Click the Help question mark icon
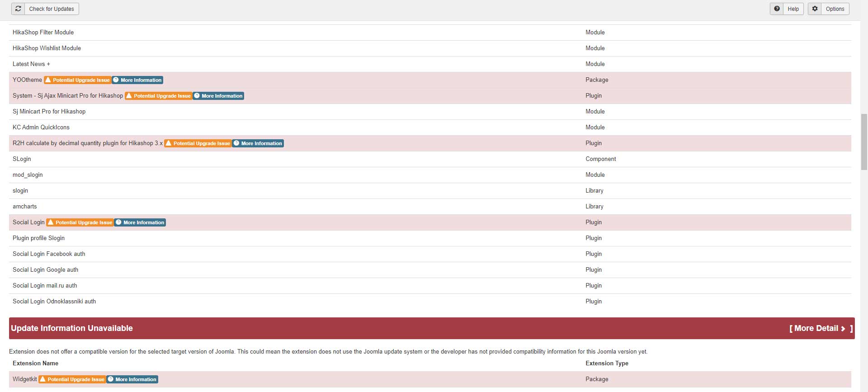Screen dimensions: 868x392 [x=777, y=9]
